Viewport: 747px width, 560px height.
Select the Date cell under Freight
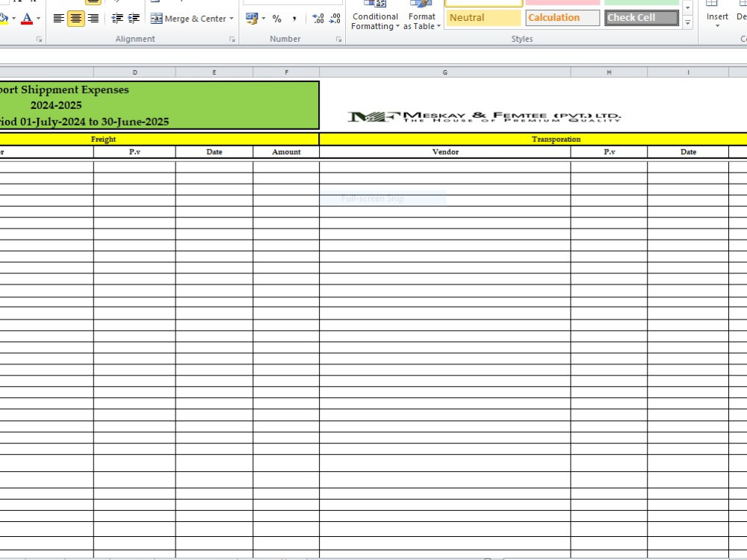tap(214, 152)
